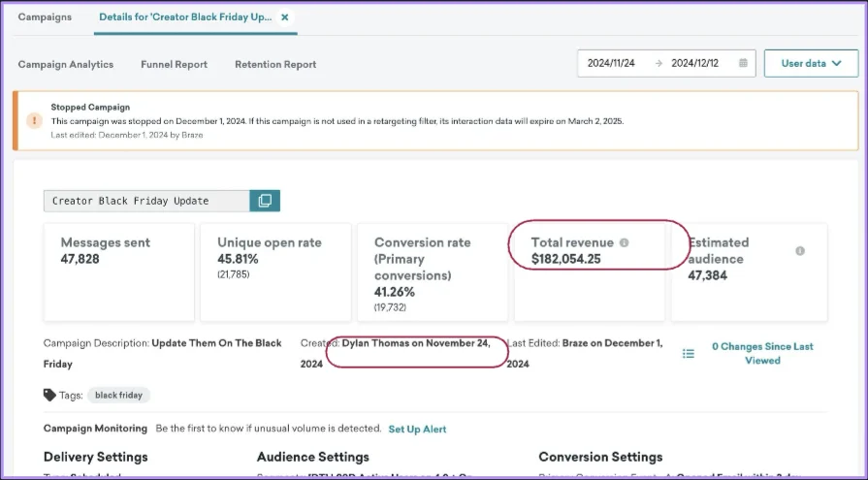The width and height of the screenshot is (868, 480).
Task: Edit the end date 2024/12/12
Action: coord(694,63)
